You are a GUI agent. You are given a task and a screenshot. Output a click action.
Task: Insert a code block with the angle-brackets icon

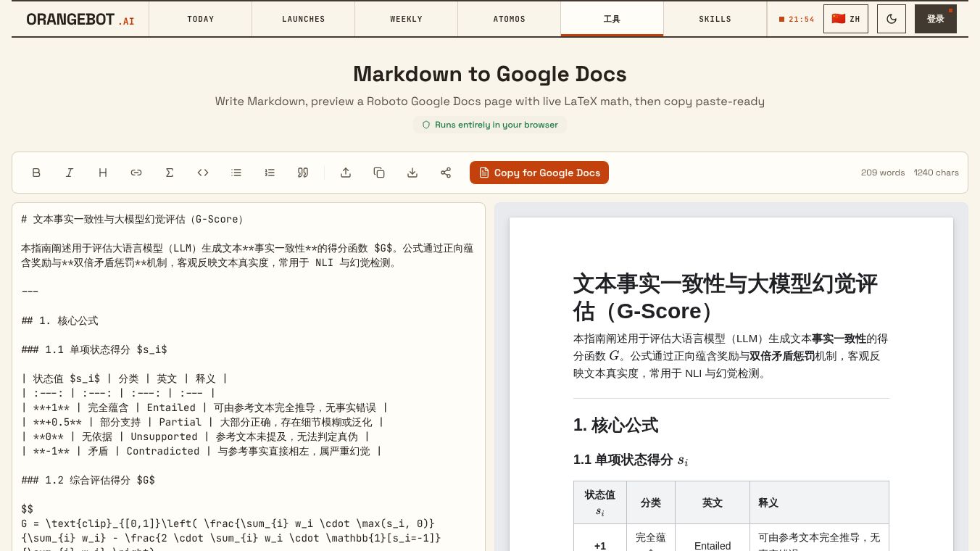tap(203, 173)
